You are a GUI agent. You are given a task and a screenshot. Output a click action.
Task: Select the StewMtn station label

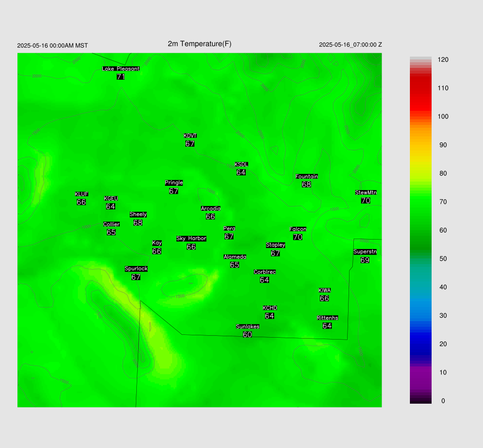(x=366, y=192)
